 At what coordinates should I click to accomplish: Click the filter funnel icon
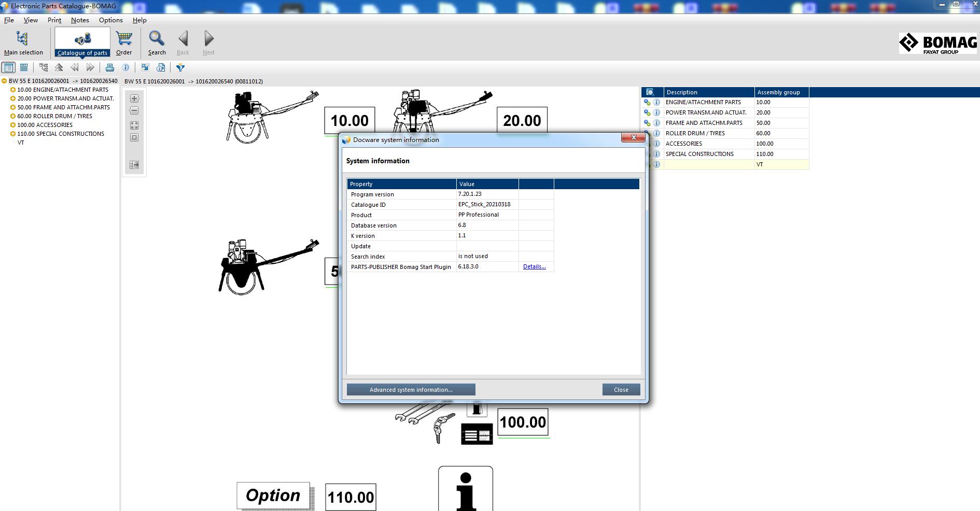click(180, 67)
